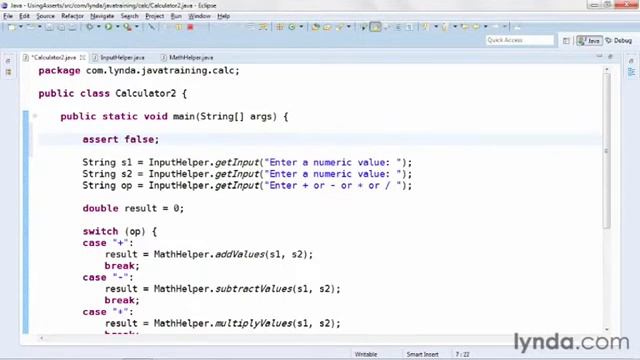Click the Next Annotation toolbar icon
The image size is (640, 360).
425,27
